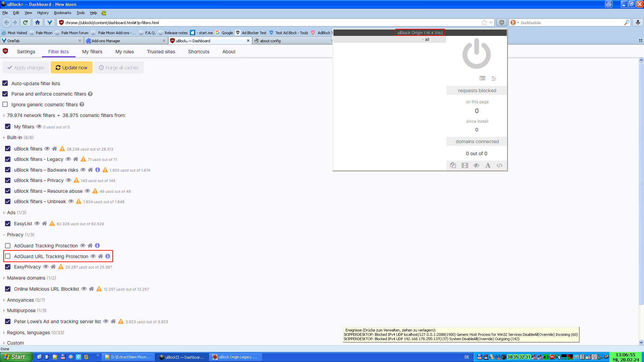Click info icon next to AdGuard Tracking Protection
Screen dimensions: 644x362
97,246
